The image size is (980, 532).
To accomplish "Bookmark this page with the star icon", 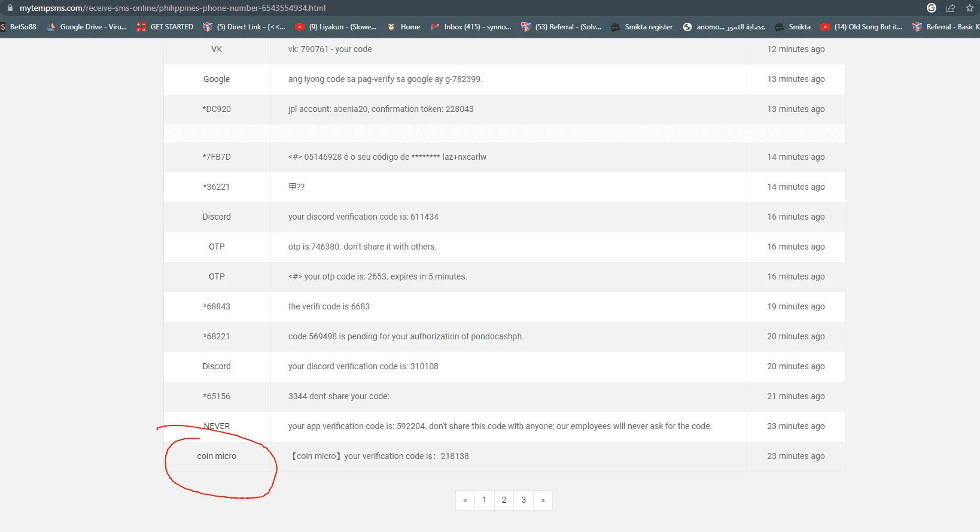I will pos(970,8).
